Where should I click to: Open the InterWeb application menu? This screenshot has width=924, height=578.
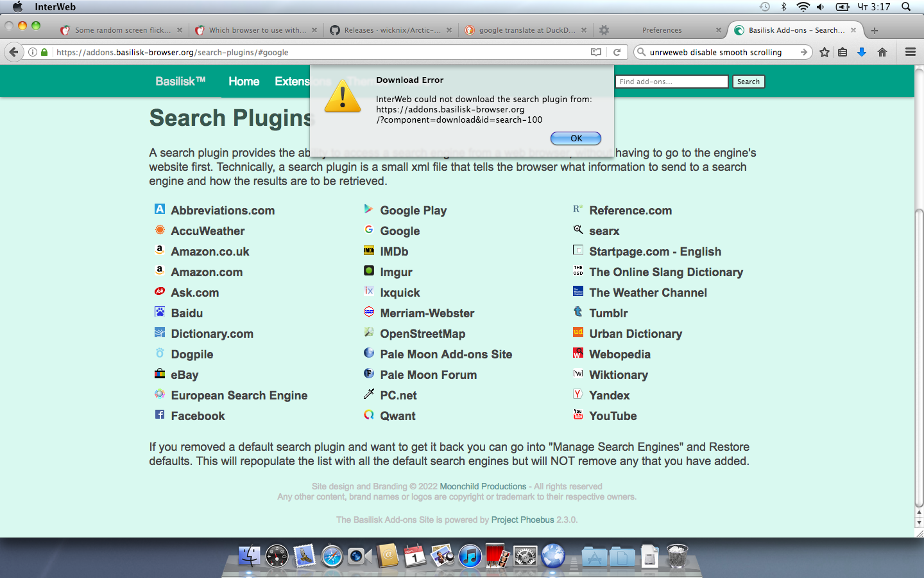click(55, 7)
